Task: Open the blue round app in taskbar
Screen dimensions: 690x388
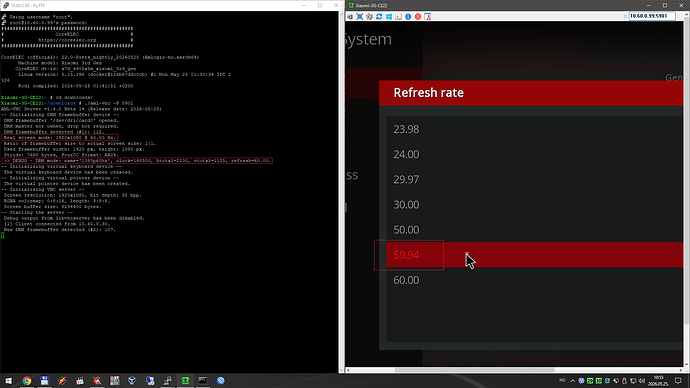Action: point(220,381)
